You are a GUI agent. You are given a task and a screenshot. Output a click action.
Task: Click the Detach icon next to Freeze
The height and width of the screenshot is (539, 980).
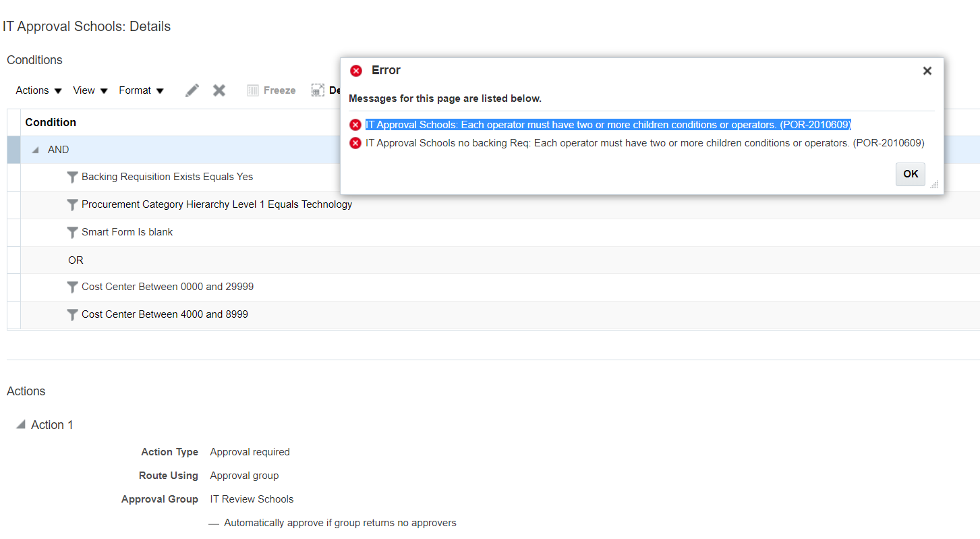318,90
